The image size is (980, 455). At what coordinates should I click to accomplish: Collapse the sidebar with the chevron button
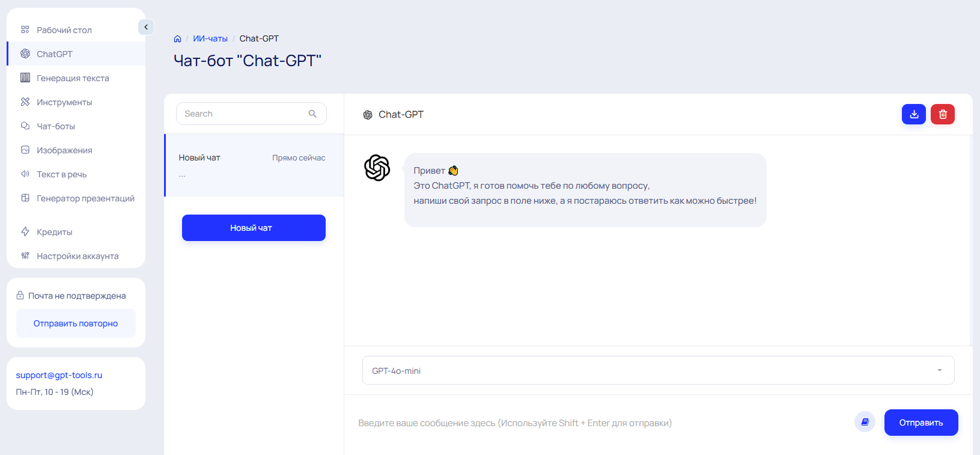(x=146, y=27)
